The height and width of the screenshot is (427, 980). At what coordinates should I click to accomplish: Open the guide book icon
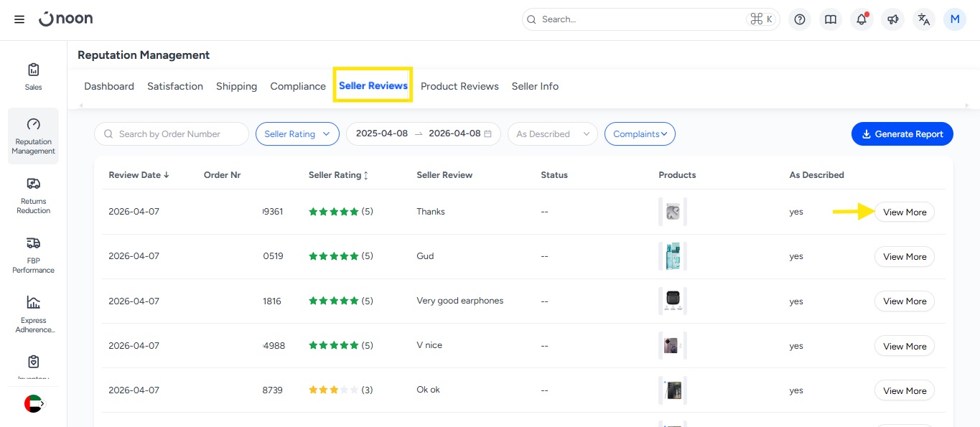point(831,19)
